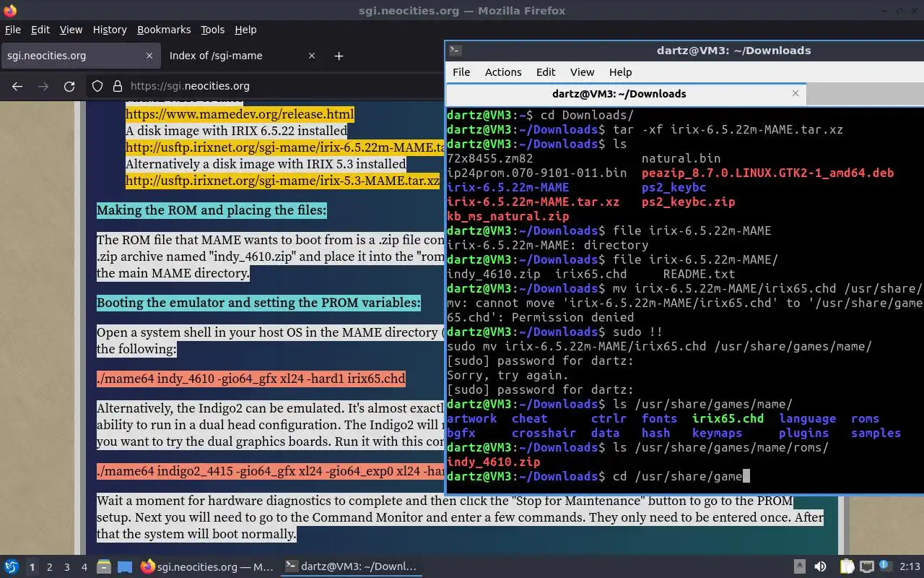Open the irix-5.3-MAME.tar.xz link
924x578 pixels.
coord(282,181)
